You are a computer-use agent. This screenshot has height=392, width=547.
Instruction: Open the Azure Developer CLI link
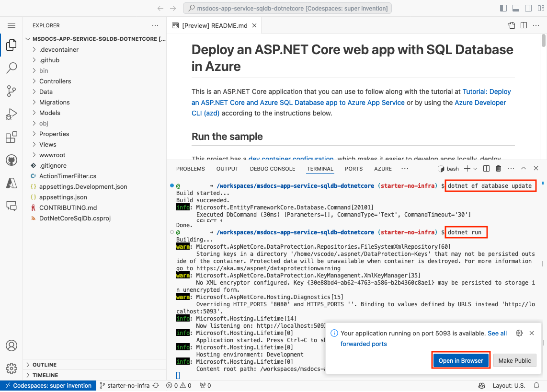tap(480, 102)
